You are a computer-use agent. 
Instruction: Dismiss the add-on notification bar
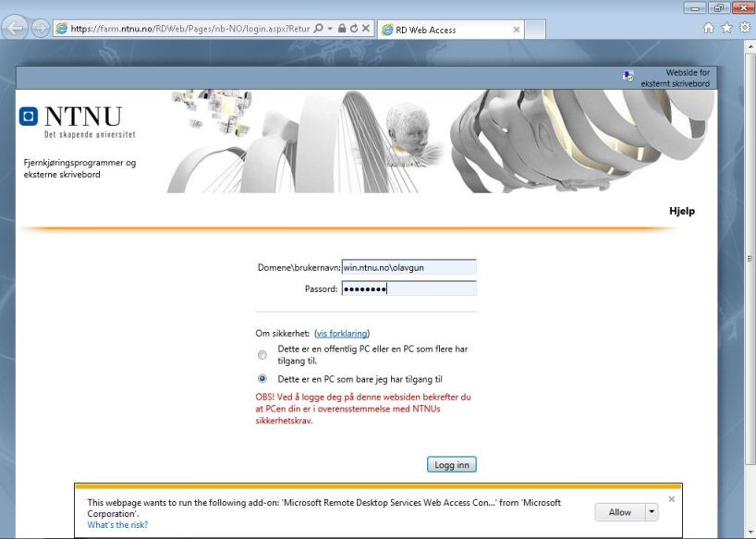pos(672,499)
